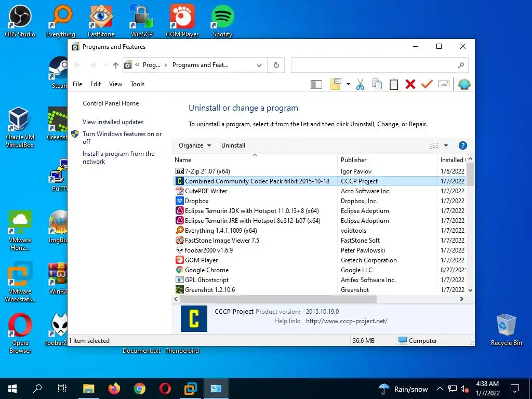Click the Prog... breadcrumb segment
The image size is (532, 399).
pyautogui.click(x=152, y=65)
